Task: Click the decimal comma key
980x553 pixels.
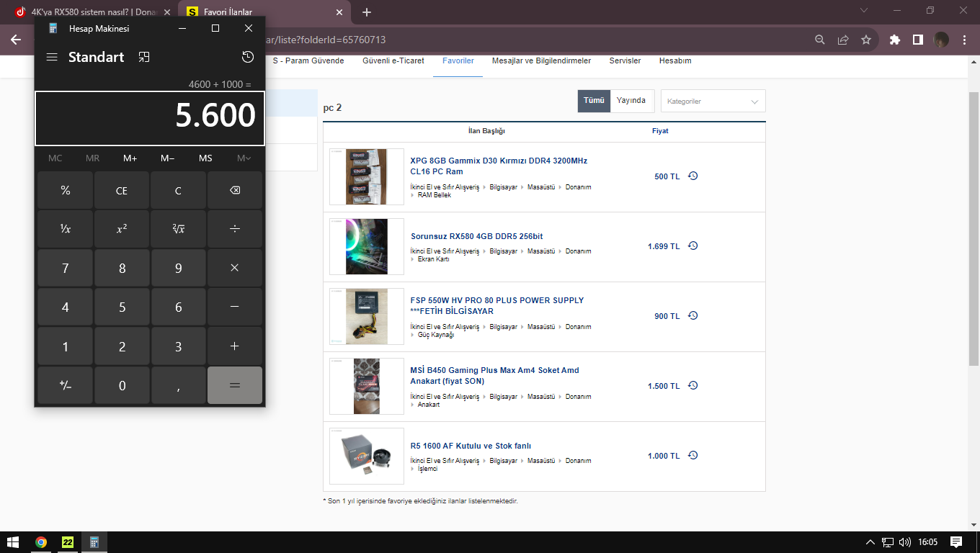Action: tap(179, 385)
